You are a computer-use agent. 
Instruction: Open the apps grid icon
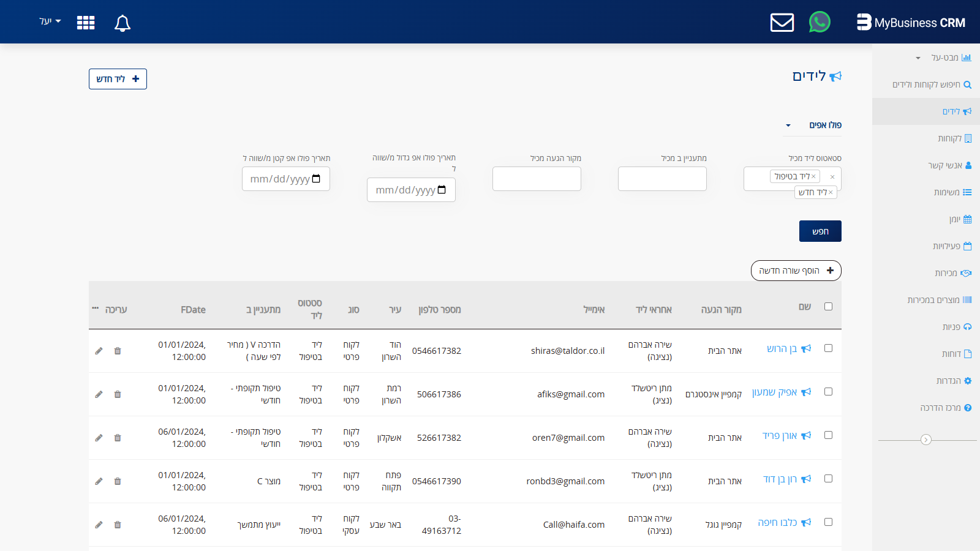[86, 22]
